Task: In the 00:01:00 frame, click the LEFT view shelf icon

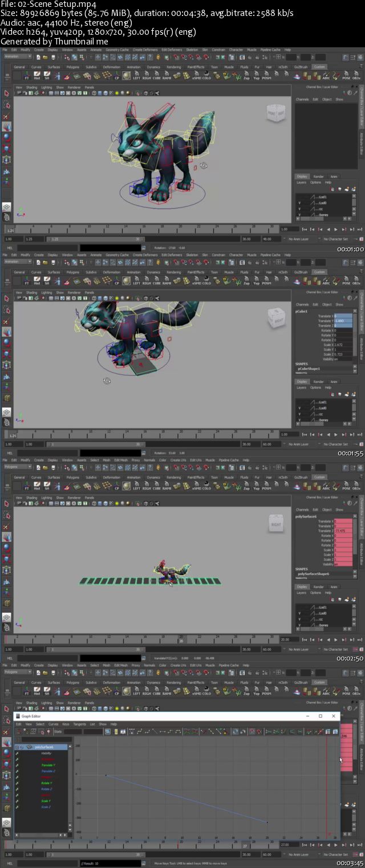Action: [137, 76]
